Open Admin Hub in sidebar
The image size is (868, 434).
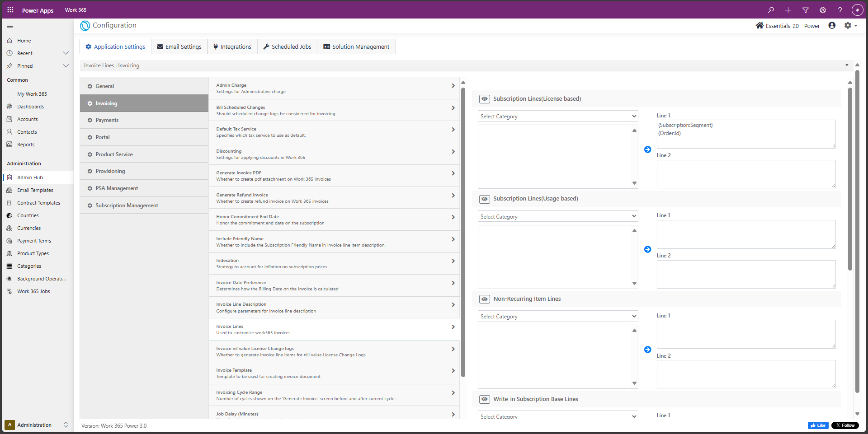click(x=38, y=177)
